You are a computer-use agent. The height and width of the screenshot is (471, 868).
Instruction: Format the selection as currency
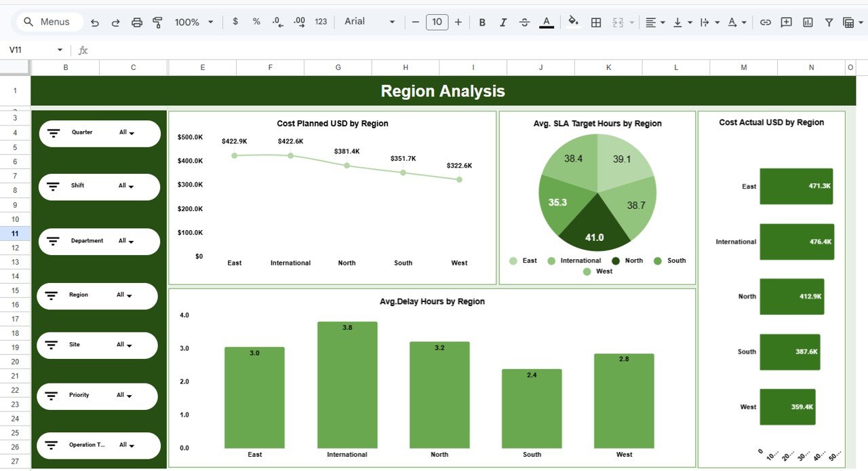(235, 22)
